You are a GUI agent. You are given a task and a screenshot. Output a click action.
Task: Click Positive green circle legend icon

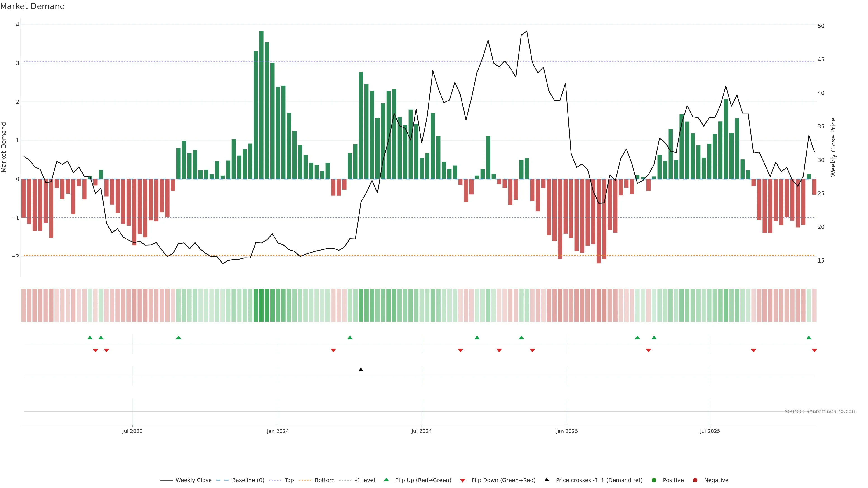coord(654,480)
